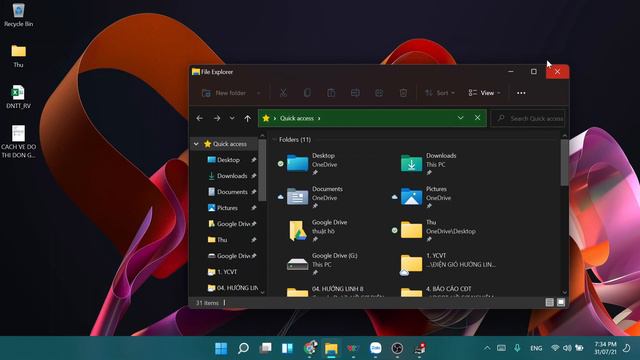This screenshot has height=360, width=640.
Task: Select the DNTT_RV Excel file on desktop
Action: point(18,96)
